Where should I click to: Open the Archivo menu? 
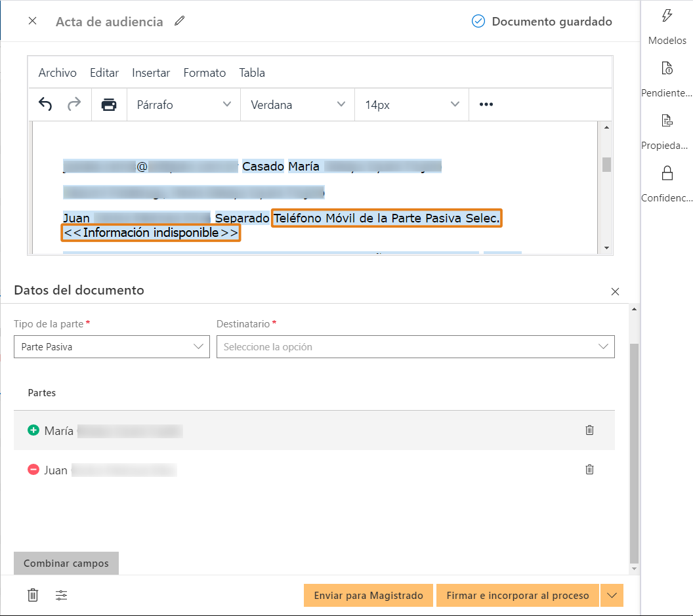click(x=58, y=72)
